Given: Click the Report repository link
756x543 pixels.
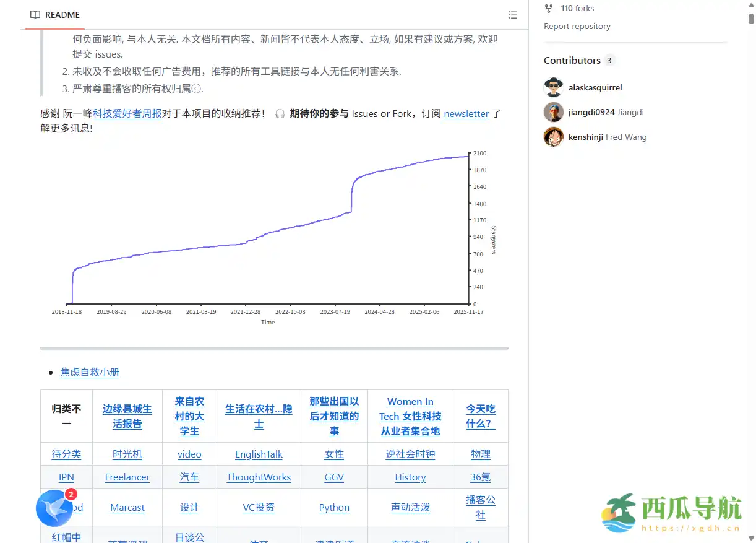Looking at the screenshot, I should (577, 26).
